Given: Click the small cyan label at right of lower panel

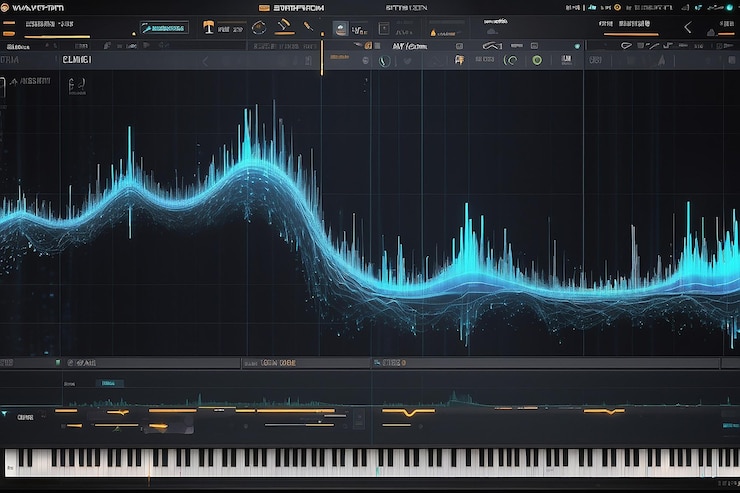Looking at the screenshot, I should (x=731, y=426).
